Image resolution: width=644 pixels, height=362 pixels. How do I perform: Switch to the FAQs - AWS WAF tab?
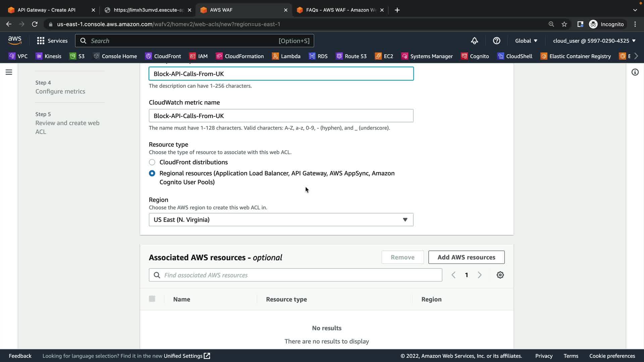pos(340,10)
